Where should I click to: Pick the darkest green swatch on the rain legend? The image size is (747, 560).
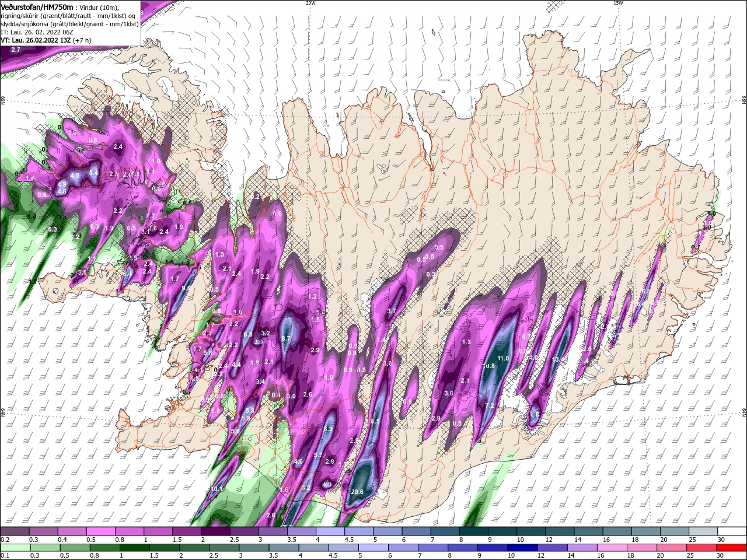[x=134, y=547]
